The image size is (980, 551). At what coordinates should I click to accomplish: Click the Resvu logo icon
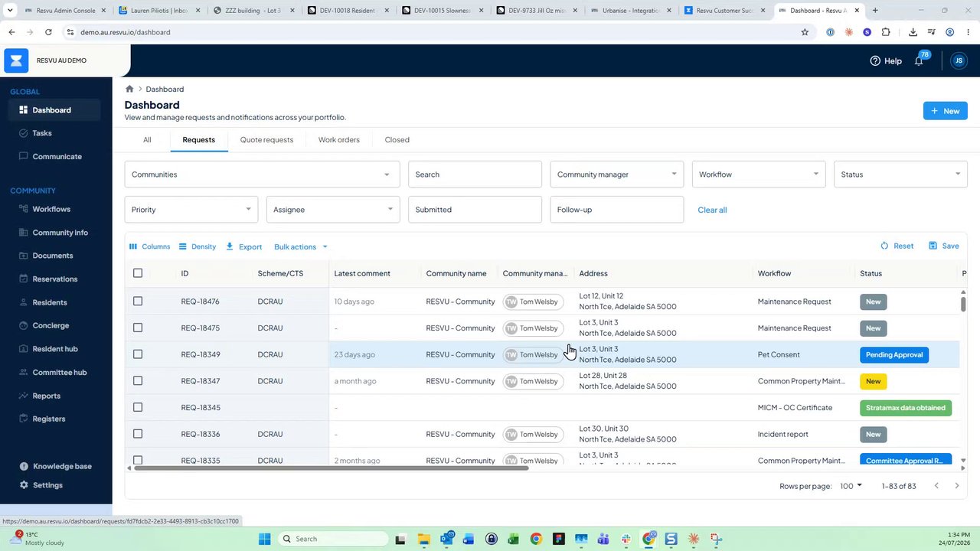(x=16, y=60)
